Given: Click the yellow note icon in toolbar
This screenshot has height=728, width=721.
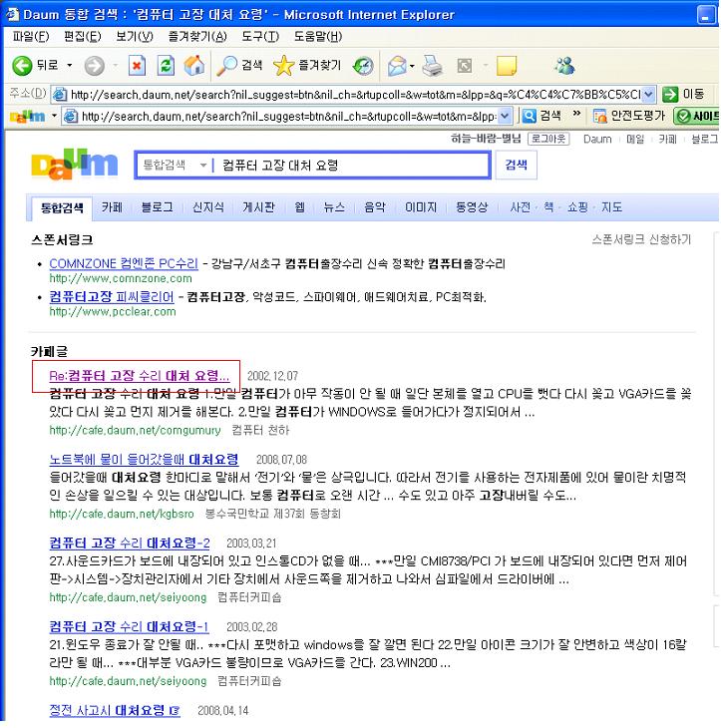Looking at the screenshot, I should (507, 66).
